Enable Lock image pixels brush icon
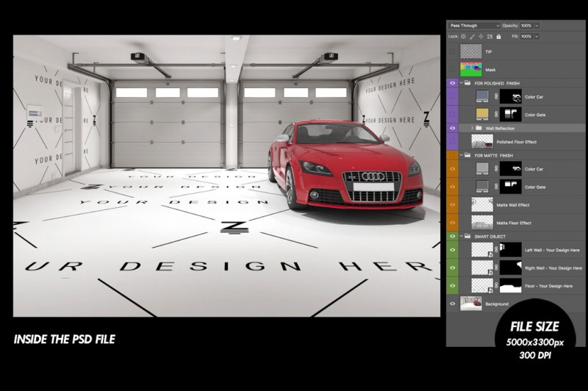This screenshot has width=588, height=391. click(x=472, y=36)
